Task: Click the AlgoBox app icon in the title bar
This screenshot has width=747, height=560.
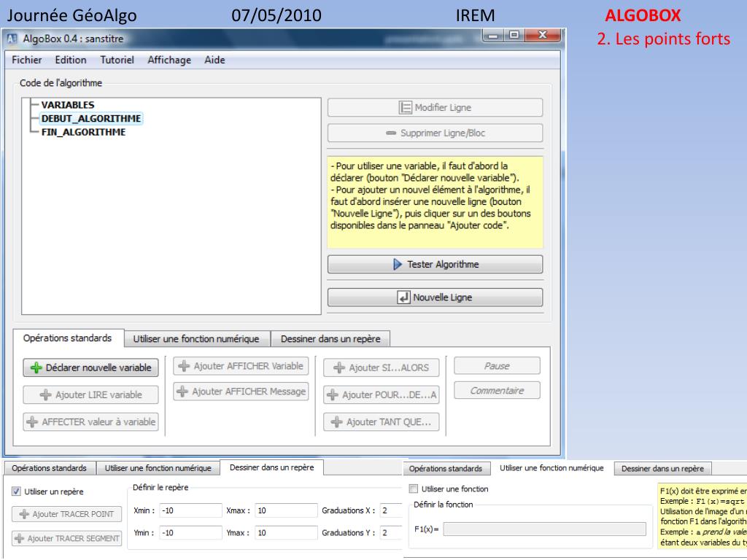Action: click(12, 39)
